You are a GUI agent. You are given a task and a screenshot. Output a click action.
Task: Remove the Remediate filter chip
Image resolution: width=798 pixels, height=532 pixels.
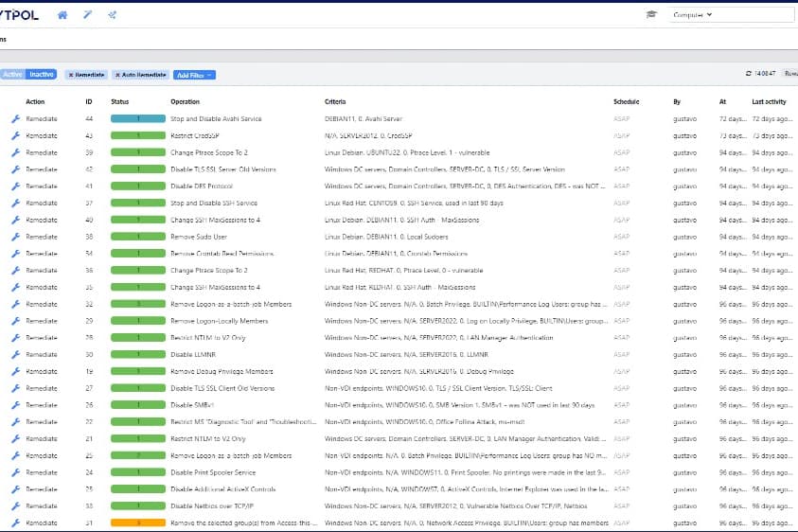[x=71, y=75]
